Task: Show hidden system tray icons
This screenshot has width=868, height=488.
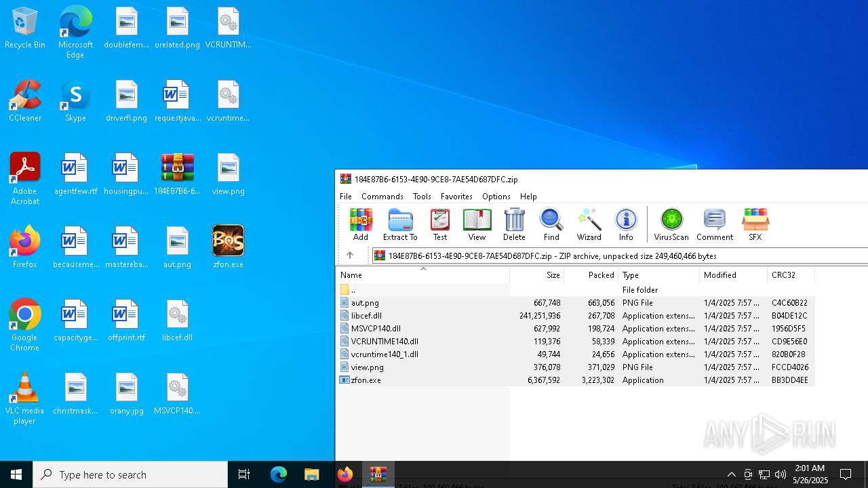Action: click(731, 474)
